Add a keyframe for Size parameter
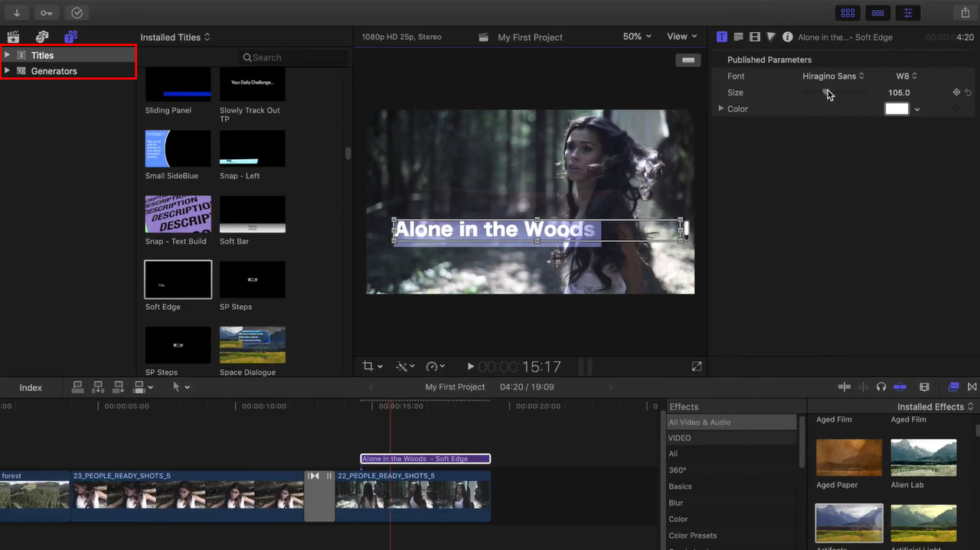Image resolution: width=980 pixels, height=550 pixels. 956,93
